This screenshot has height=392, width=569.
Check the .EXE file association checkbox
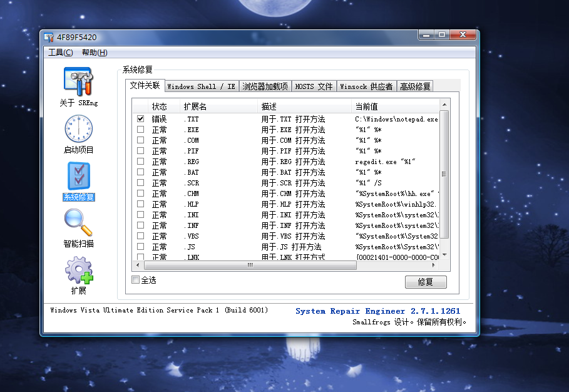(x=141, y=130)
